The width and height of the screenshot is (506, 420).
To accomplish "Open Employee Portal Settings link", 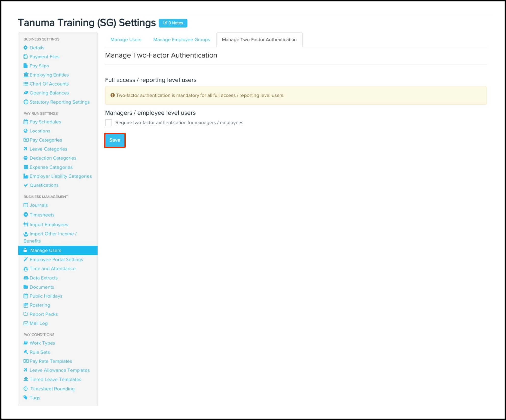I will [x=56, y=260].
